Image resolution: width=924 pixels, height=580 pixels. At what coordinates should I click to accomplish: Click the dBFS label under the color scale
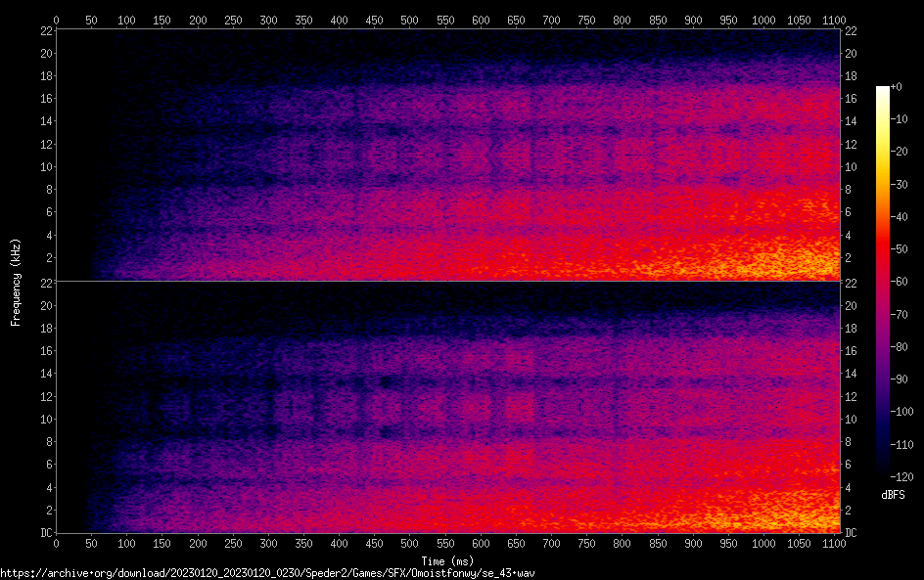coord(892,496)
